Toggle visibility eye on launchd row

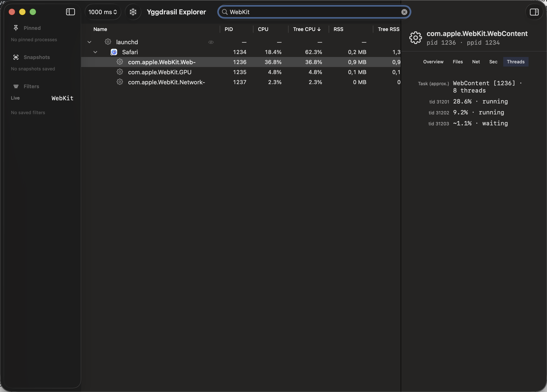pyautogui.click(x=211, y=42)
